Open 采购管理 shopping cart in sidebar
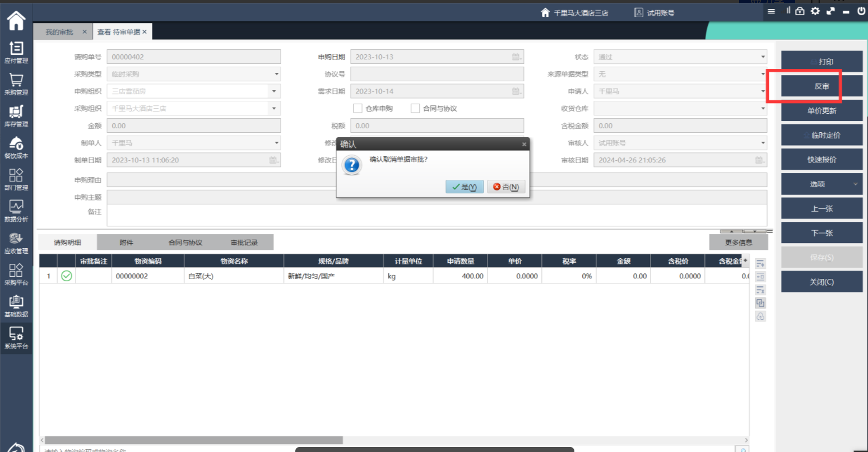Viewport: 868px width, 452px height. pos(16,83)
